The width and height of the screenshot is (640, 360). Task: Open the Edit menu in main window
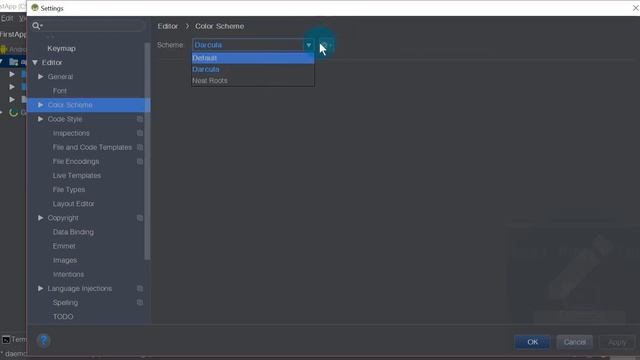pyautogui.click(x=7, y=19)
